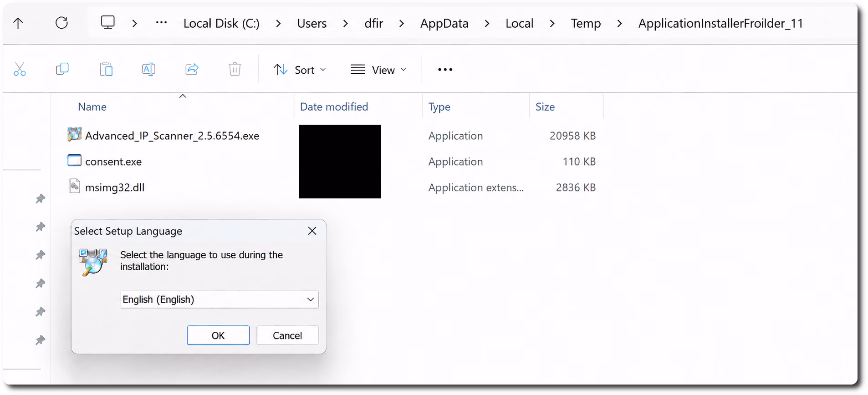Viewport: 868px width, 395px height.
Task: Open the English (English) language dropdown
Action: point(219,299)
